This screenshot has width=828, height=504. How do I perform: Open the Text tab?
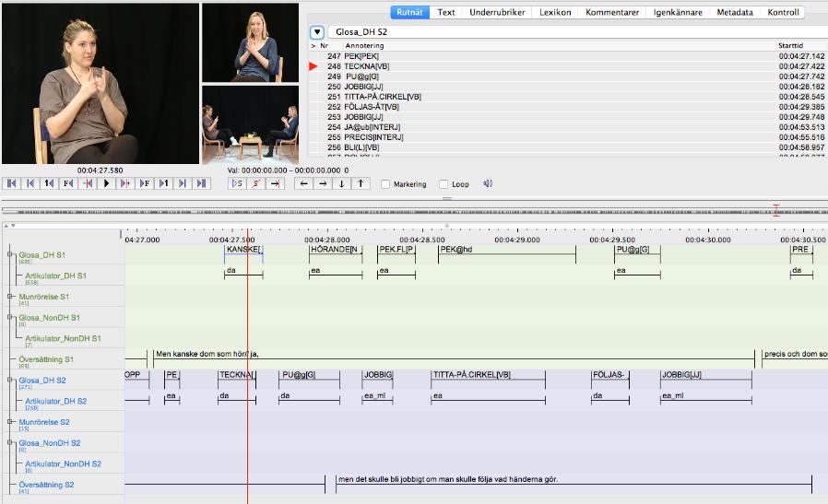[x=445, y=12]
